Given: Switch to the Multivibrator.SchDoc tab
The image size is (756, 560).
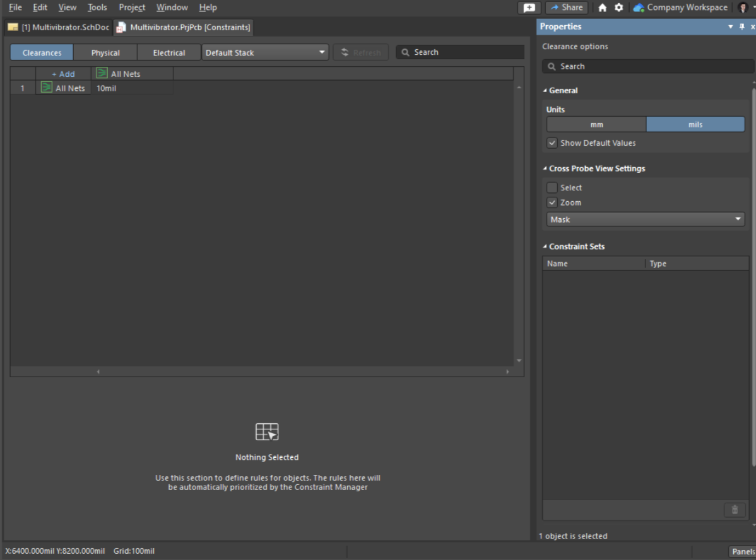Looking at the screenshot, I should [58, 27].
